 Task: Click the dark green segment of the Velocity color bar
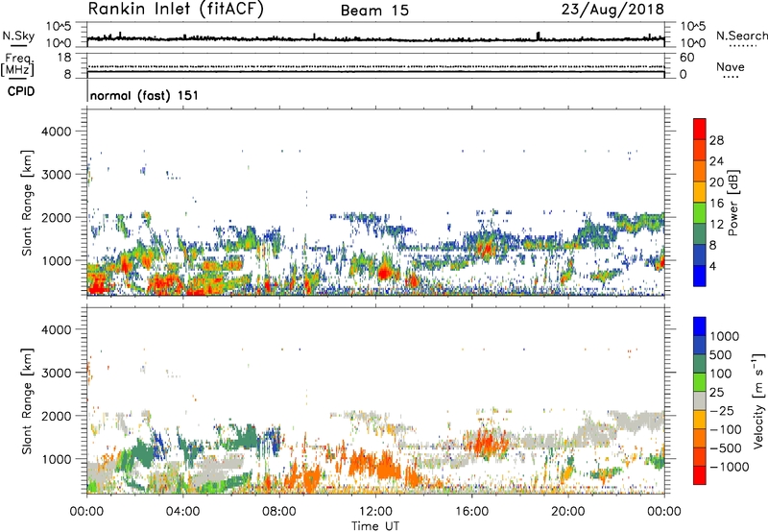[700, 364]
